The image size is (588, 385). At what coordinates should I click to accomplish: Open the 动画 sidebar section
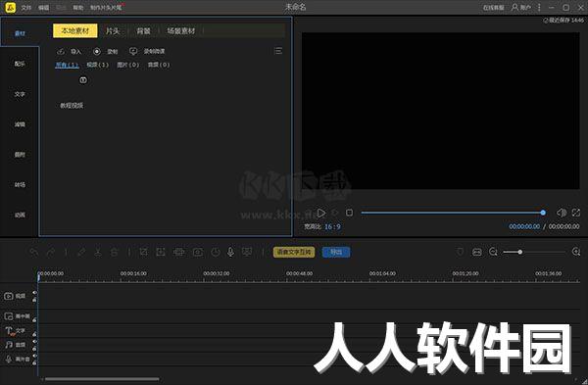point(20,215)
